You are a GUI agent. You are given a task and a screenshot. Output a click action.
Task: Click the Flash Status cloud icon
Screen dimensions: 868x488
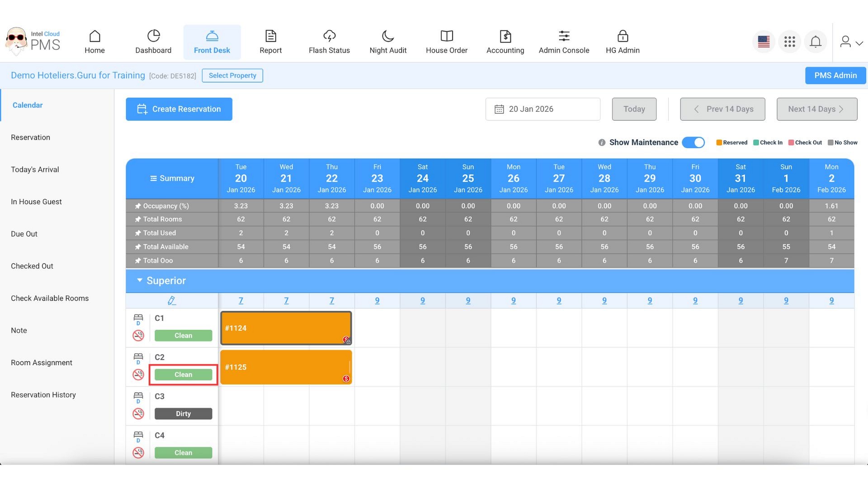click(329, 36)
